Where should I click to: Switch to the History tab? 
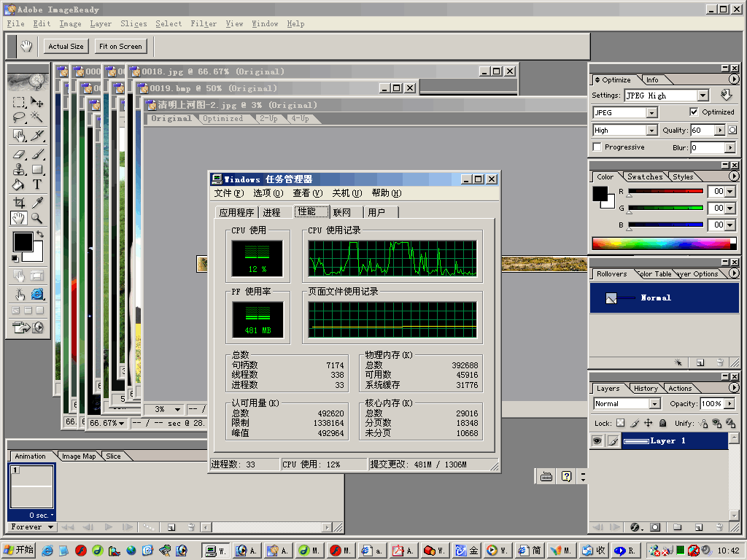[x=646, y=389]
